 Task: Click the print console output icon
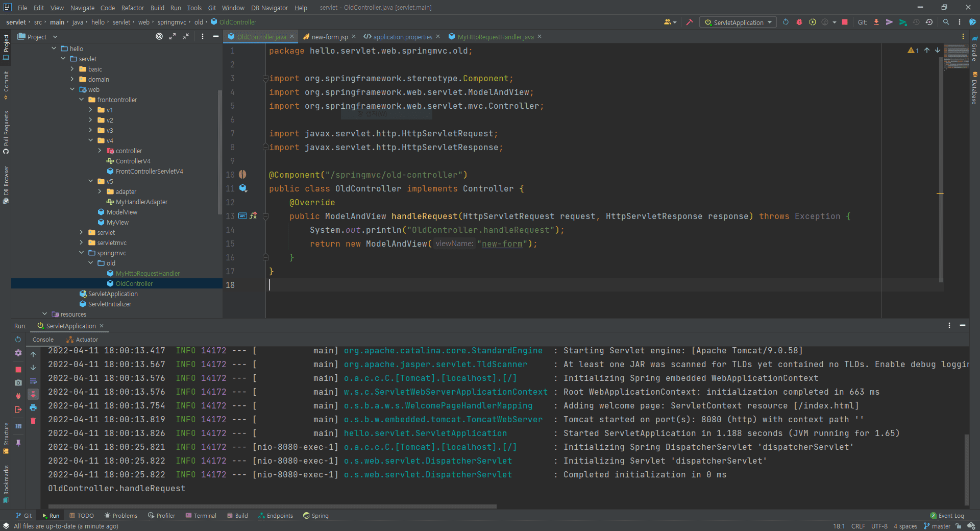click(33, 407)
